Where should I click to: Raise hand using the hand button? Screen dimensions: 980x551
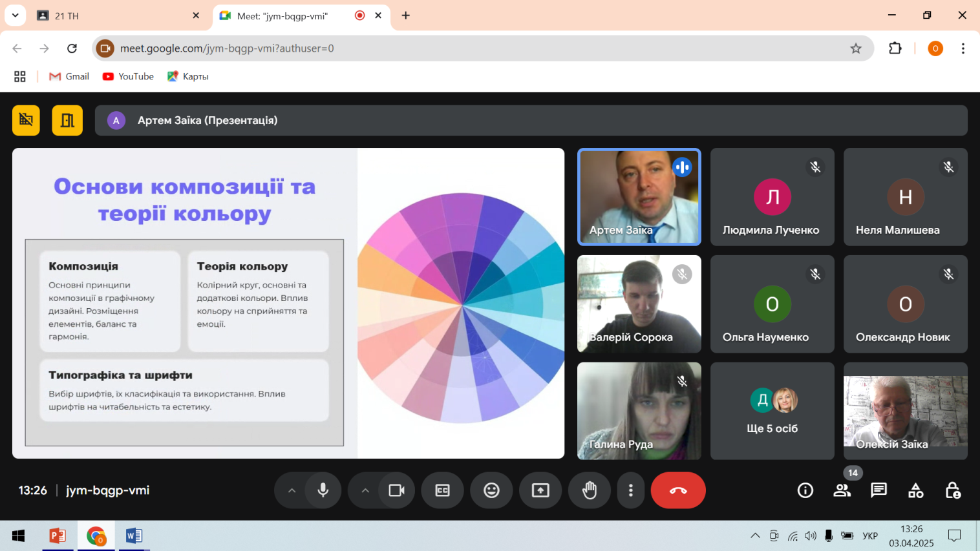pos(589,490)
